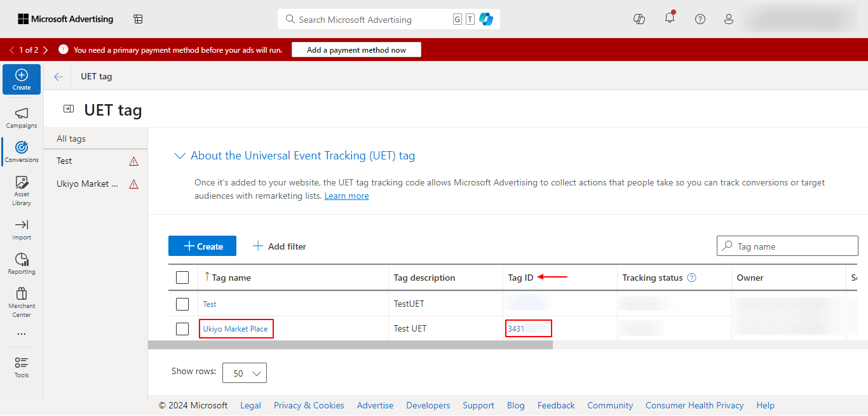Open Reporting from the sidebar
Screen dimensions: 868x416
[x=22, y=264]
